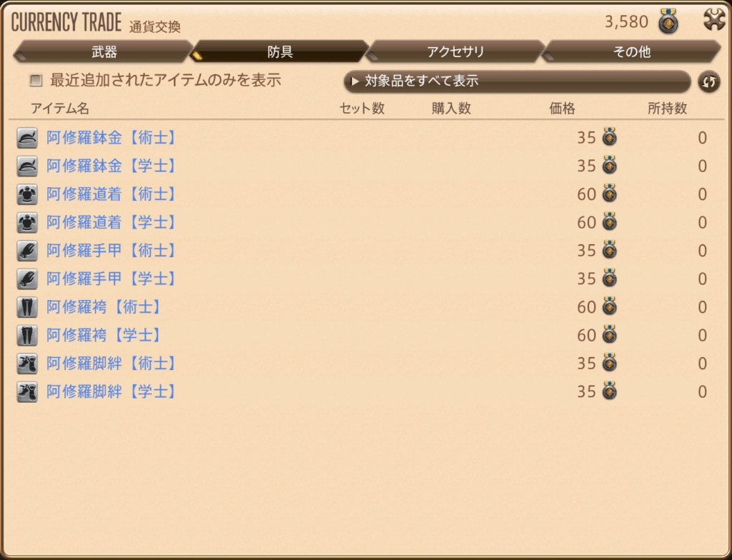Viewport: 732px width, 560px height.
Task: Switch to the アクセサリ tab
Action: click(455, 51)
